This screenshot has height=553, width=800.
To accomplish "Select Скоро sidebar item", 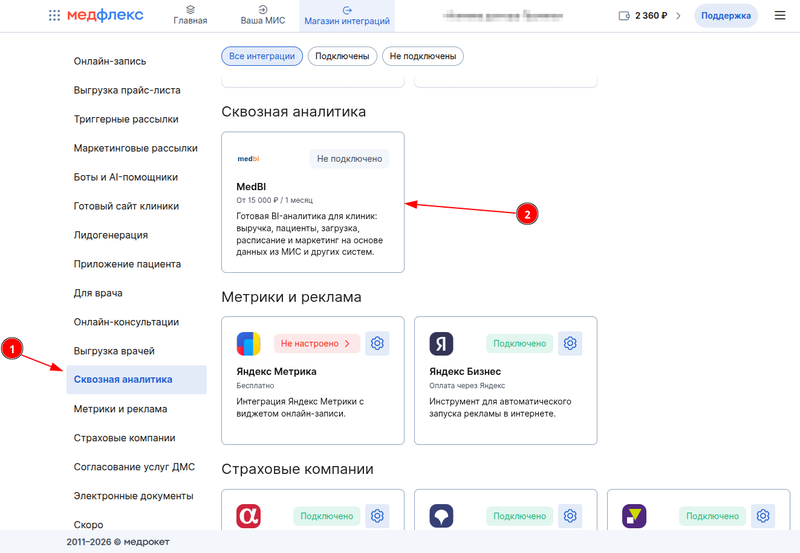I will click(x=88, y=525).
